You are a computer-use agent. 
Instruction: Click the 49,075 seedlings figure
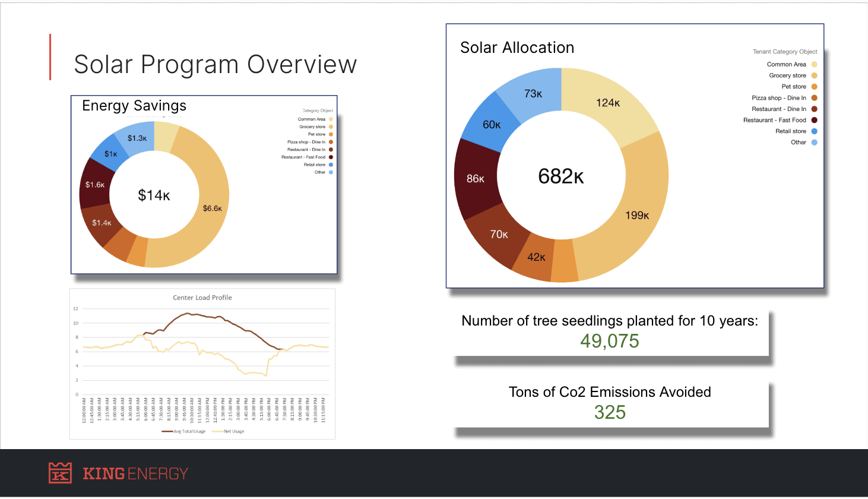pyautogui.click(x=610, y=341)
